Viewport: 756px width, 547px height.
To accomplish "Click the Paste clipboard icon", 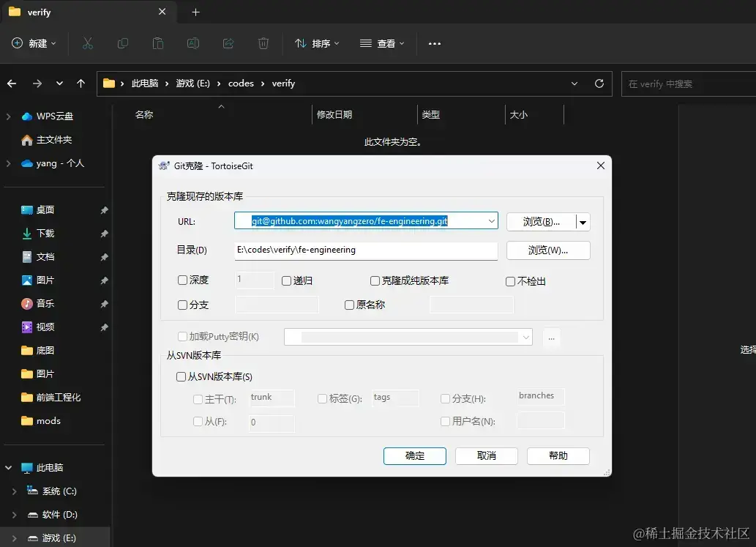I will [158, 43].
